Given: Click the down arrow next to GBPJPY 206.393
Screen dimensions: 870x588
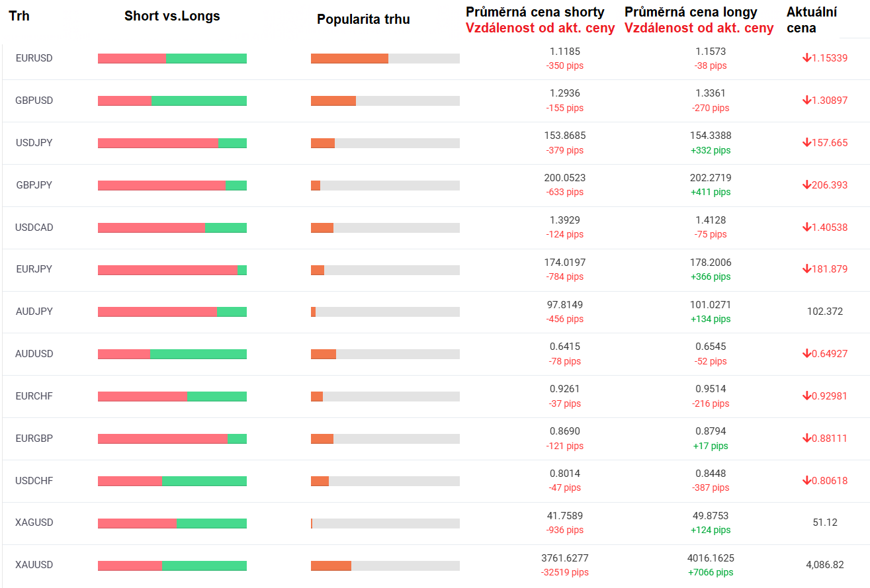Looking at the screenshot, I should pos(806,185).
